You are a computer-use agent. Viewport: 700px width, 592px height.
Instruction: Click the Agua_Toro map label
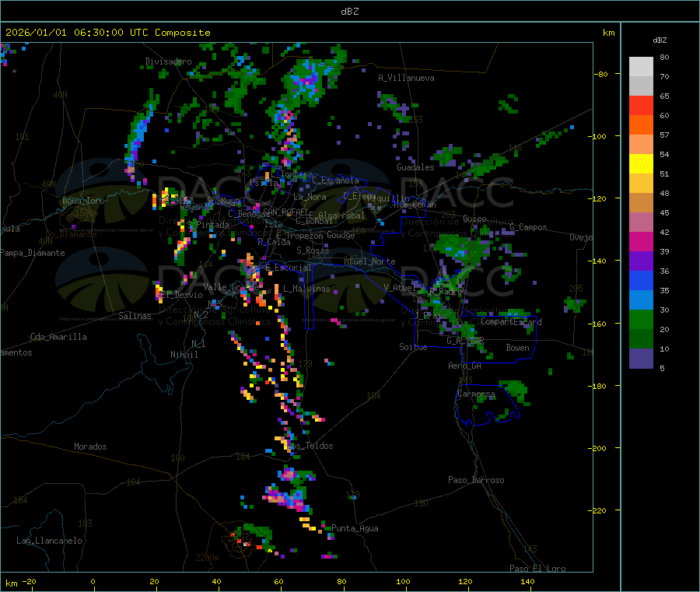click(x=83, y=201)
